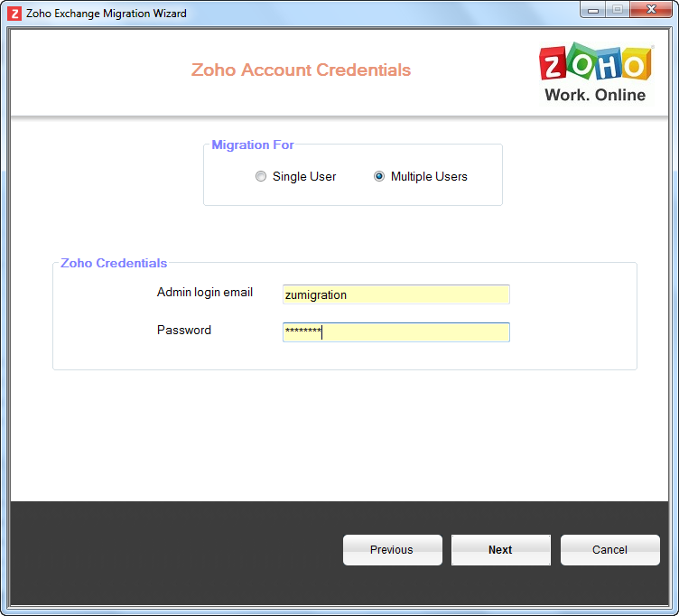The height and width of the screenshot is (616, 679).
Task: Select the Single User radio button
Action: 261,176
